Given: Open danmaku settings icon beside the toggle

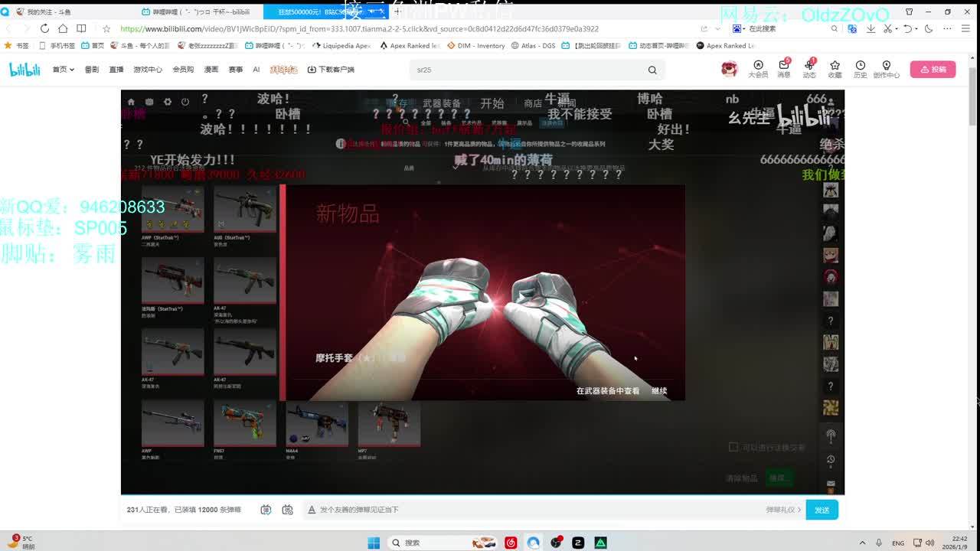Looking at the screenshot, I should tap(287, 510).
